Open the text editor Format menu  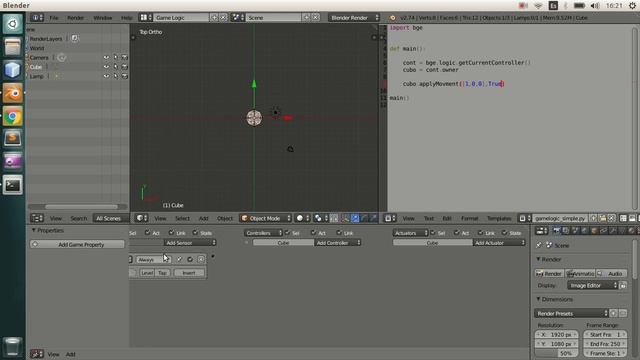click(470, 219)
